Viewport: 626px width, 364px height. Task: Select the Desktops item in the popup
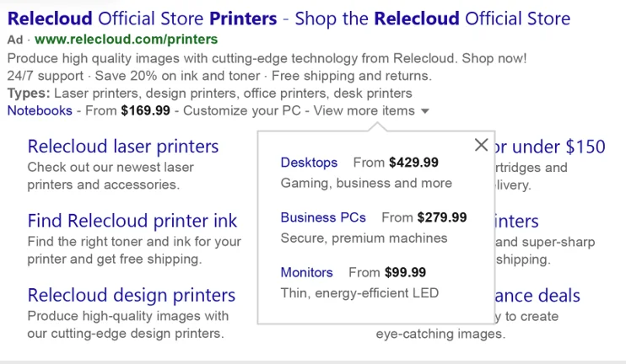(309, 163)
